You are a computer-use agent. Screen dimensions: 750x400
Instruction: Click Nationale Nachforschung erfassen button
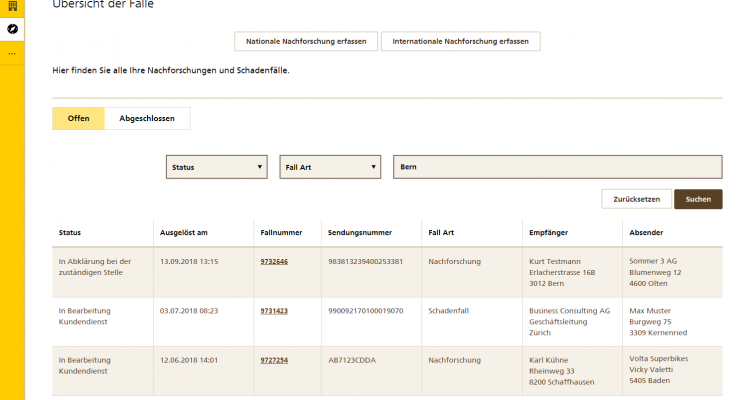point(306,41)
